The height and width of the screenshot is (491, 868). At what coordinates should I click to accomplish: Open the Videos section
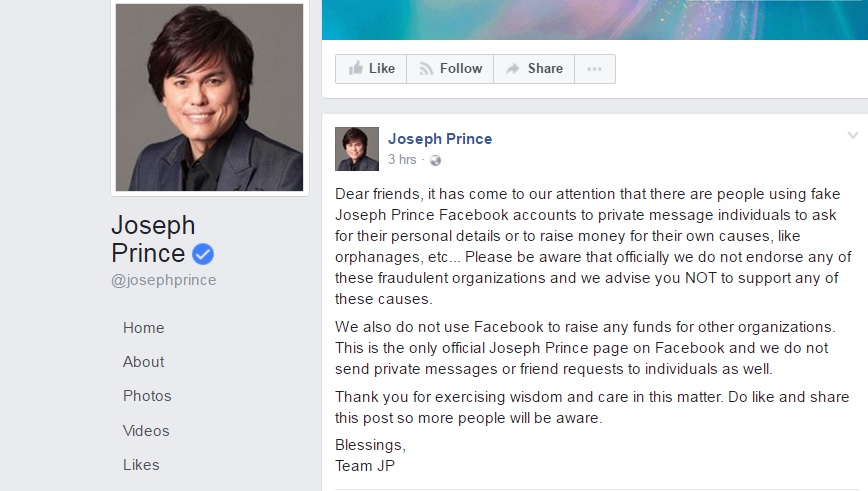146,431
